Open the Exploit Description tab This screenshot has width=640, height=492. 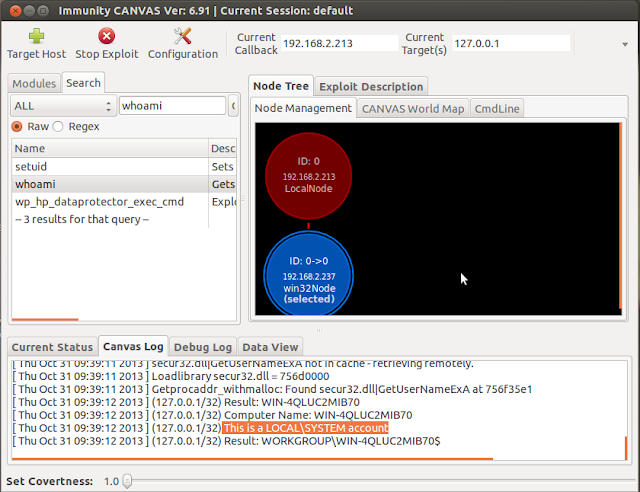point(371,87)
